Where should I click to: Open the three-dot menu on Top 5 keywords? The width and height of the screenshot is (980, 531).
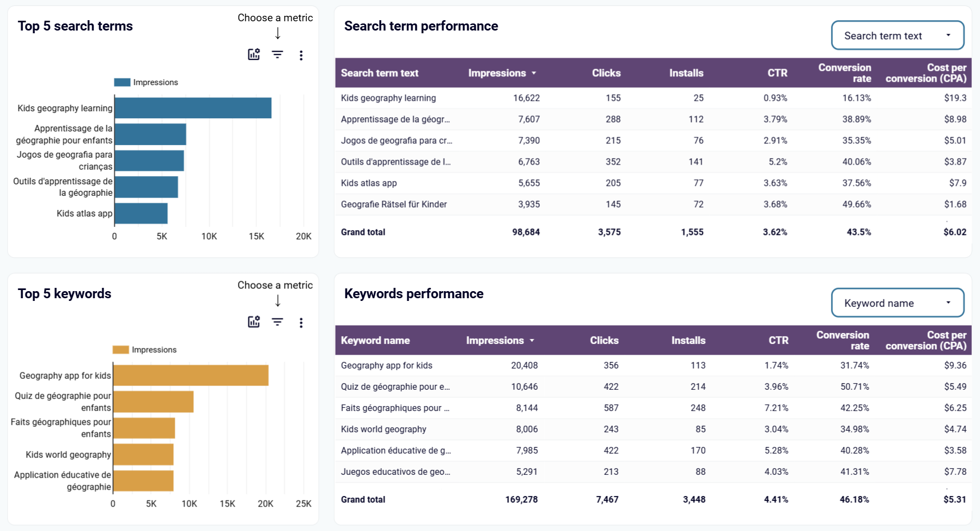coord(301,322)
